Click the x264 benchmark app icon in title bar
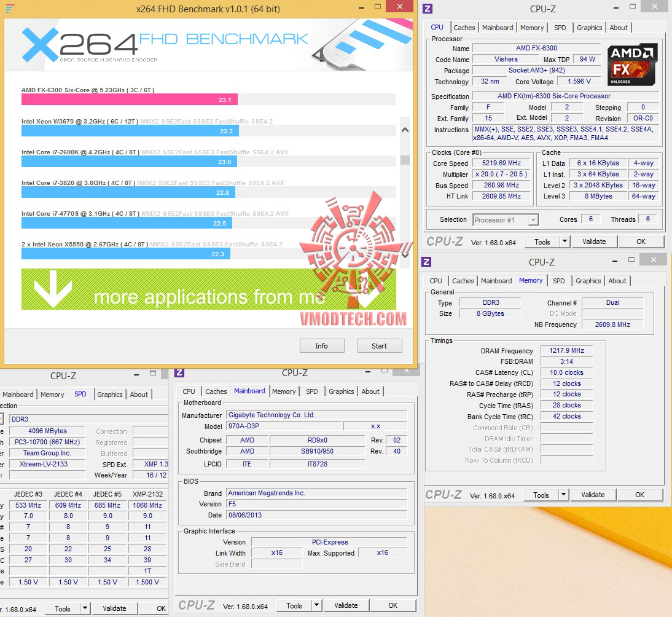672x617 pixels. click(10, 8)
